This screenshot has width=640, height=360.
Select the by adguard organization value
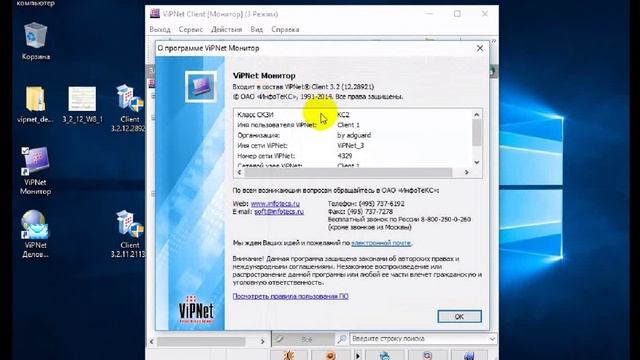point(354,135)
